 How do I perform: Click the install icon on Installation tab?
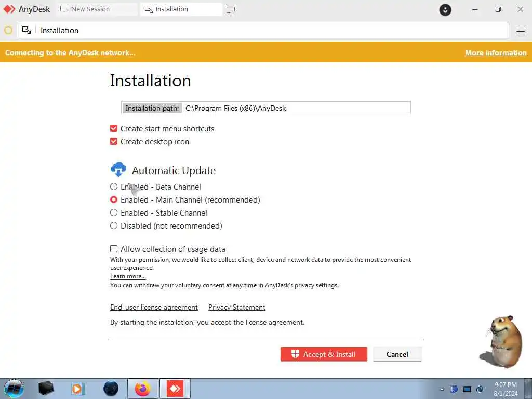[149, 9]
